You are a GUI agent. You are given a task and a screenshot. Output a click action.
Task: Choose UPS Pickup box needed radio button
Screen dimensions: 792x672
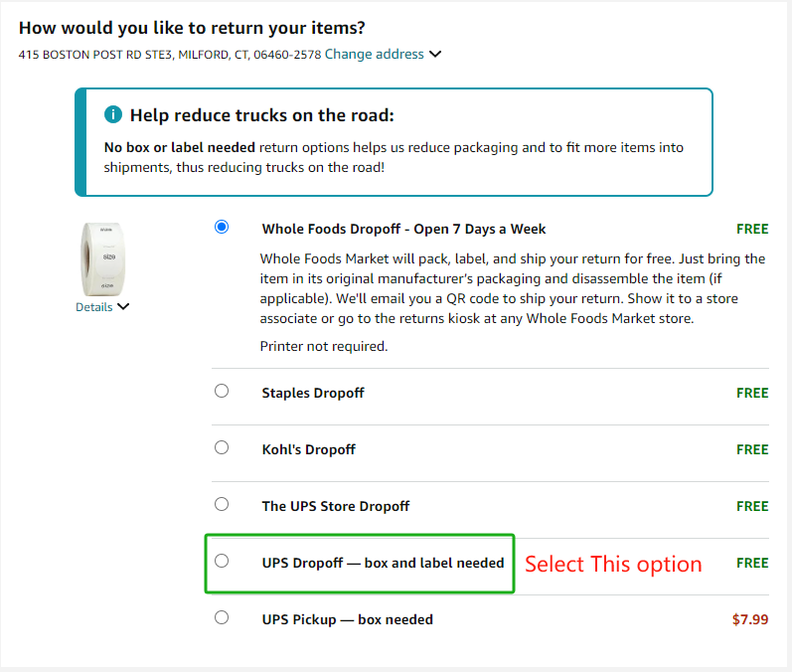click(x=222, y=617)
